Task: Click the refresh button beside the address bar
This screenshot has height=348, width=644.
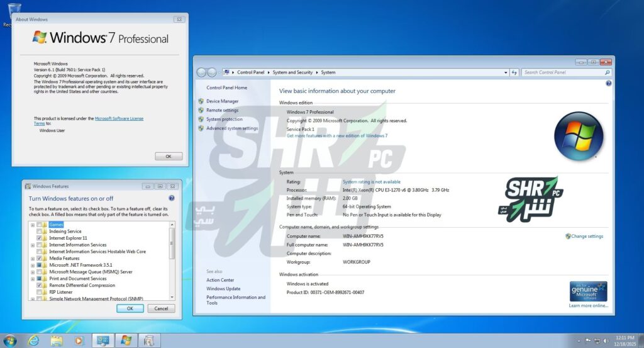Action: [514, 72]
